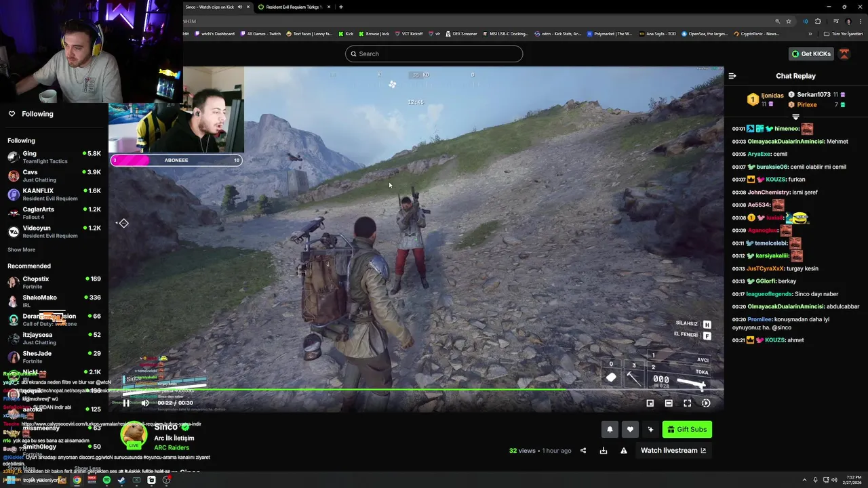Share the clip via share icon

click(x=583, y=451)
